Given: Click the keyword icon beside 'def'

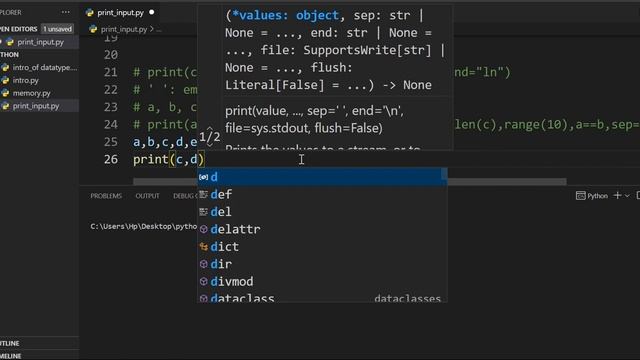Looking at the screenshot, I should (203, 194).
